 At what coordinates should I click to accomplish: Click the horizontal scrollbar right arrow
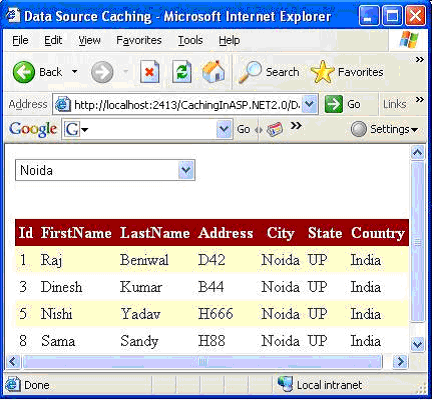(x=400, y=361)
